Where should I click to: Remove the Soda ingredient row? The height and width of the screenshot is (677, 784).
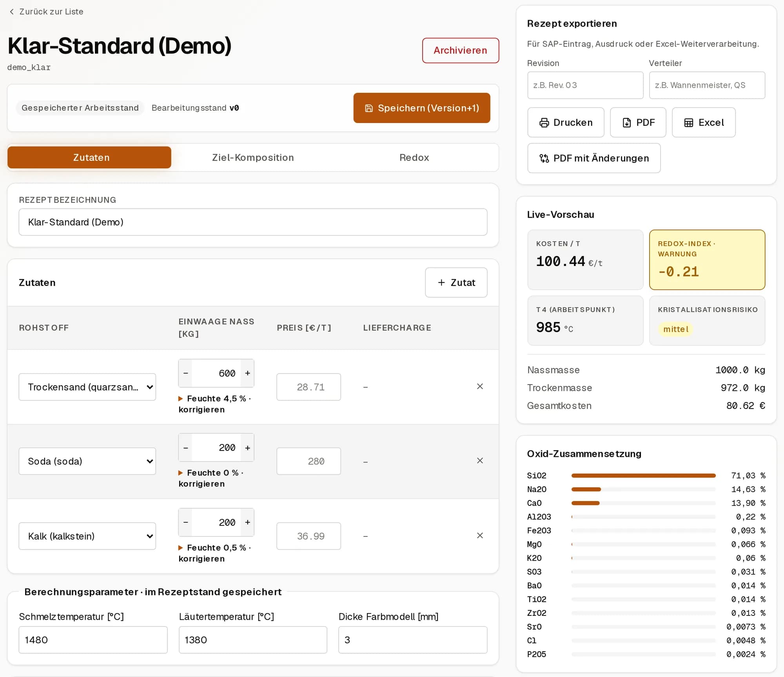tap(479, 461)
